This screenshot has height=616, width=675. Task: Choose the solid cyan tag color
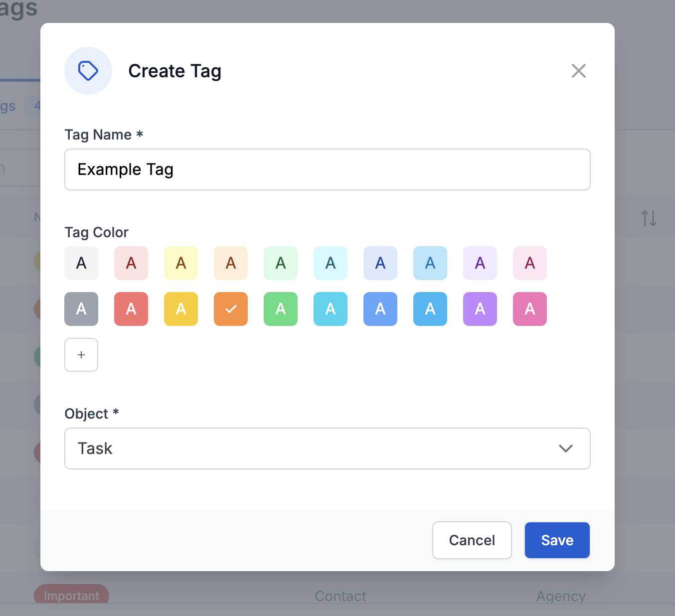pos(331,309)
